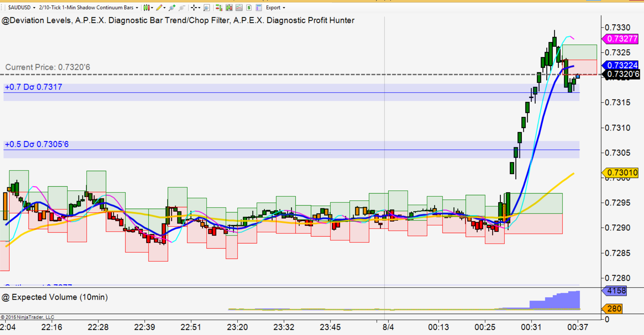Image resolution: width=644 pixels, height=335 pixels.
Task: Click the 0.7325 price axis label
Action: point(618,53)
